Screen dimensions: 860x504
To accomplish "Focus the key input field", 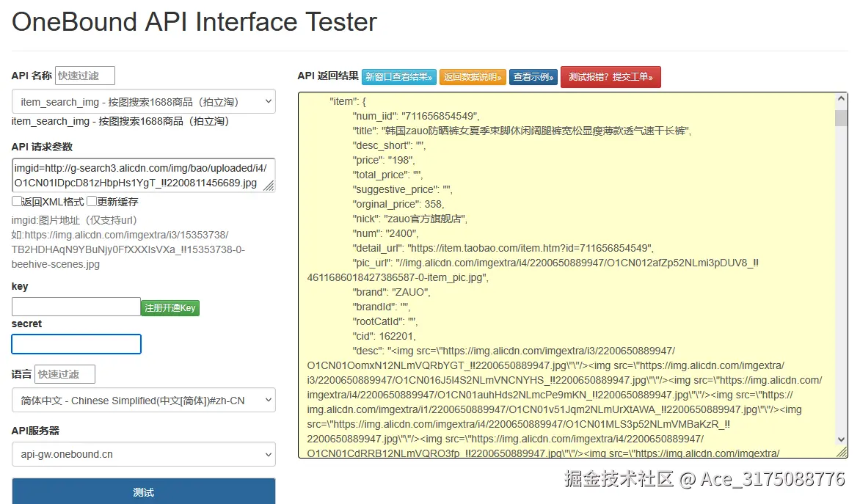I will pos(76,307).
